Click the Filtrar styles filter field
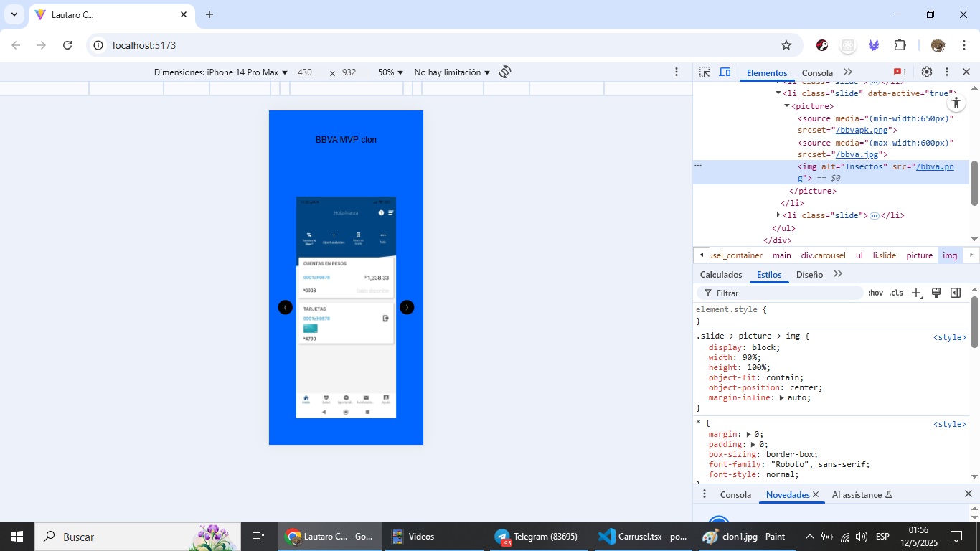Screen dimensions: 980x551 point(780,293)
